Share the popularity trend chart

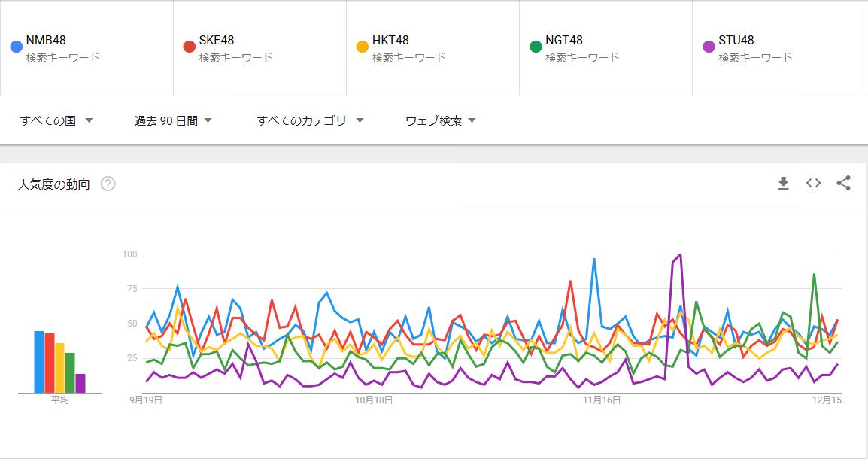pyautogui.click(x=844, y=184)
